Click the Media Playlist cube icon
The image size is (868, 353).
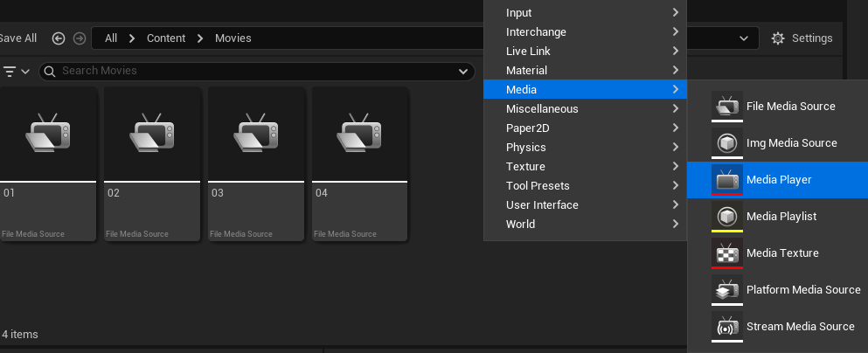tap(727, 216)
